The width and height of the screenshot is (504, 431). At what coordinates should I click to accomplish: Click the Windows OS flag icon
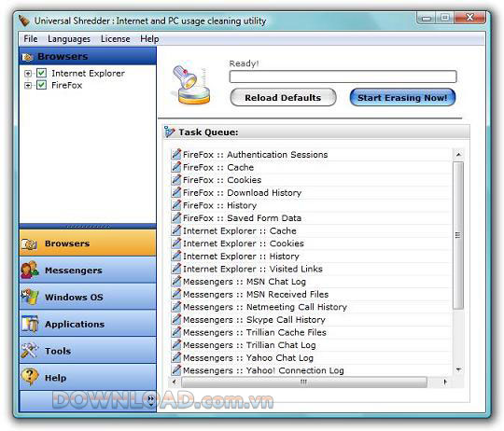pyautogui.click(x=30, y=297)
